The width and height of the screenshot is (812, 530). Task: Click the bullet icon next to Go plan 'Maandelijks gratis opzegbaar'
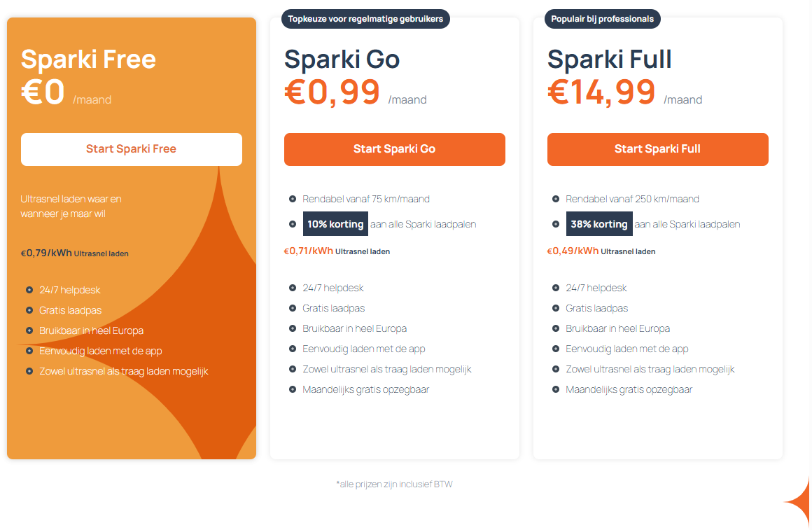tap(293, 389)
